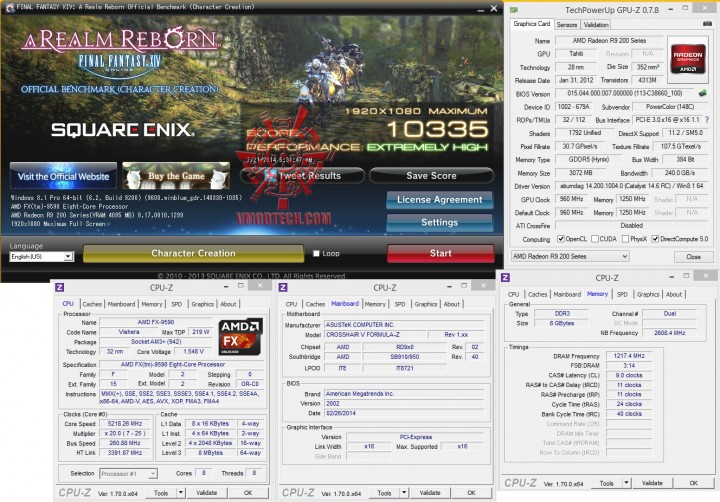This screenshot has height=502, width=720.
Task: Click the BIOS Version field in GPU-Z
Action: [626, 93]
